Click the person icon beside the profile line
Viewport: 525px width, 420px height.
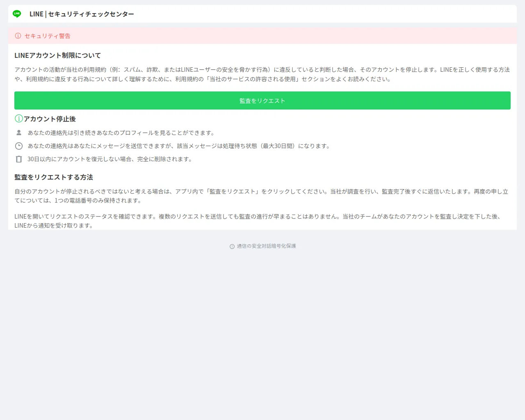(x=19, y=132)
